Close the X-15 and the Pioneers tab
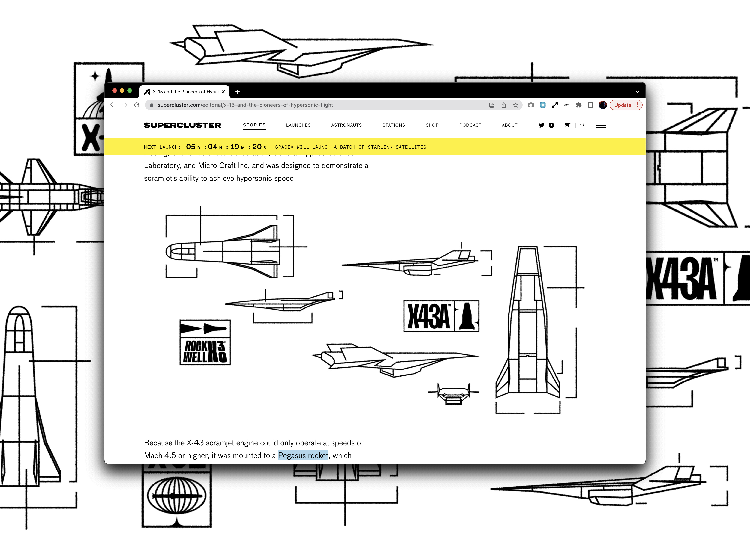Viewport: 750px width, 560px height. coord(223,92)
